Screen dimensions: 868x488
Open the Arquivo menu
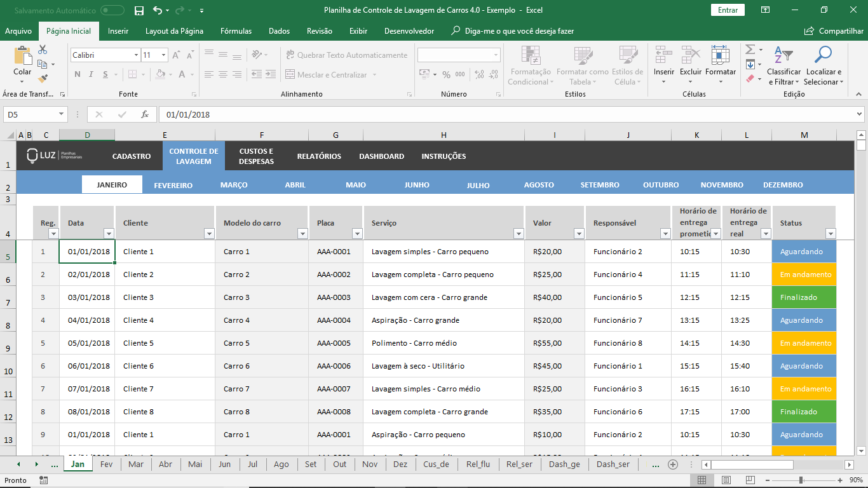(18, 31)
